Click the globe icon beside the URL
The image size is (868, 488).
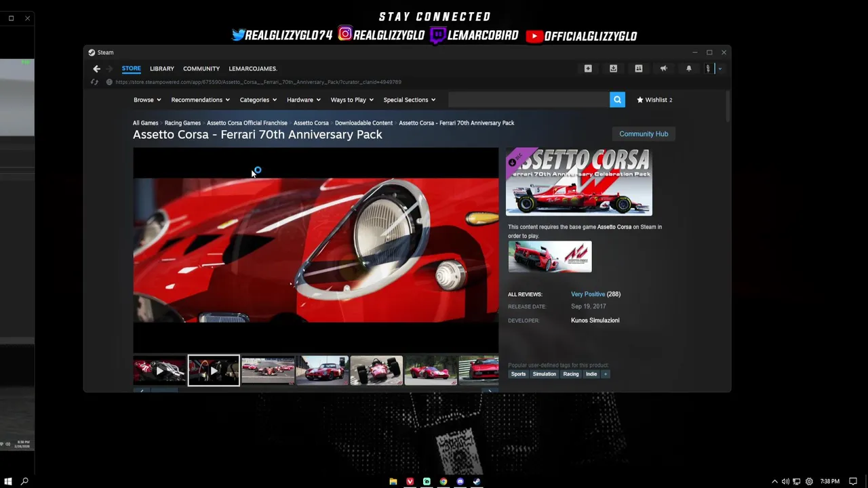[109, 82]
